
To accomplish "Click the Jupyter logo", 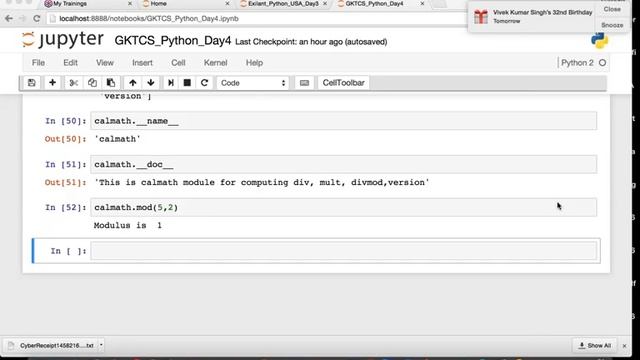I will coord(62,40).
